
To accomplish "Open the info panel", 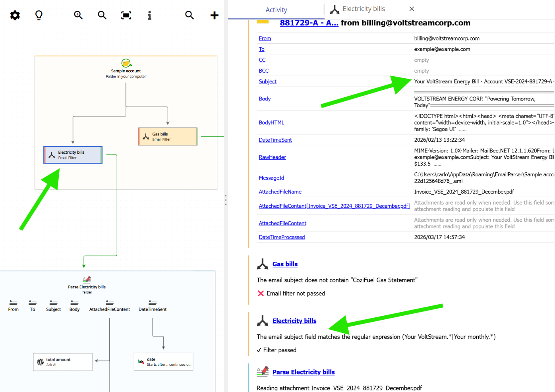I will [x=150, y=15].
